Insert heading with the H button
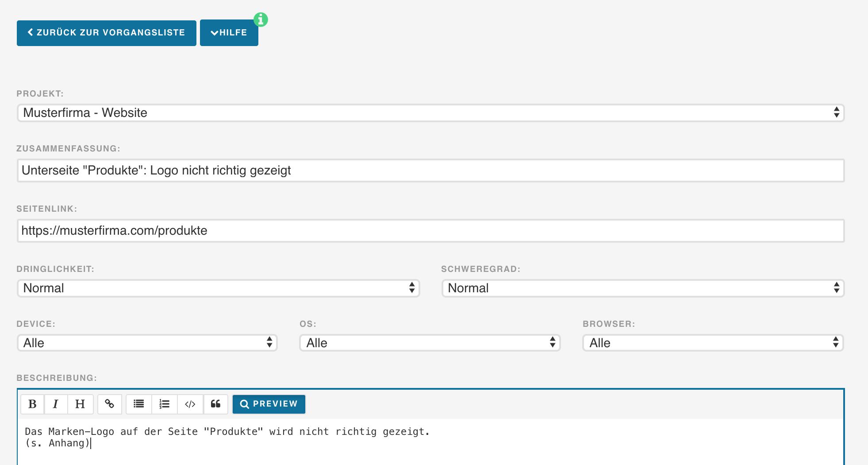 (80, 404)
